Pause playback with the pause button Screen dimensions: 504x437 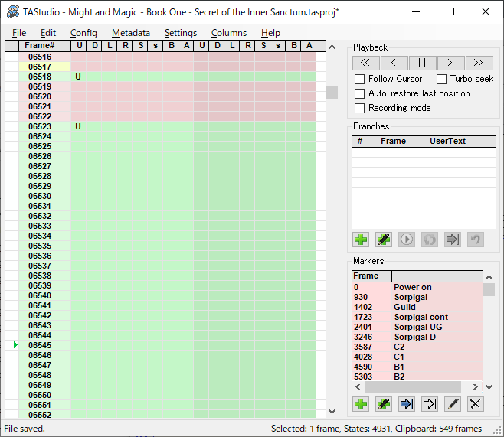[422, 63]
